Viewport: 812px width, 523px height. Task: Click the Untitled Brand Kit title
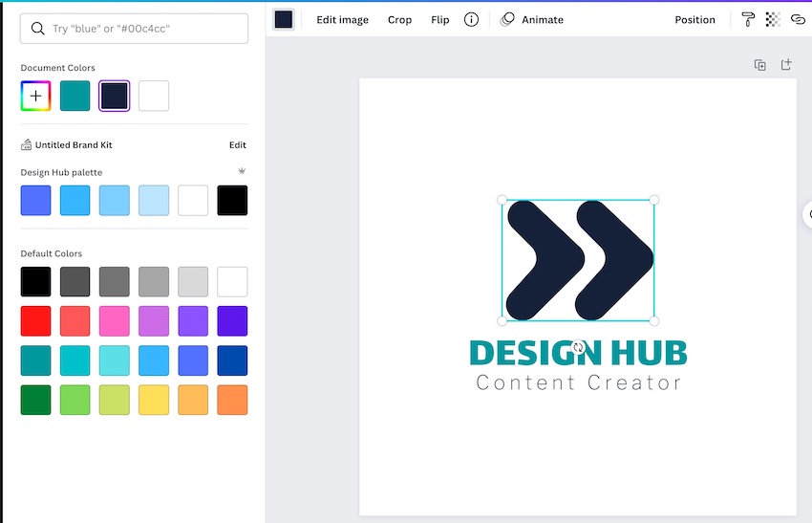click(74, 144)
